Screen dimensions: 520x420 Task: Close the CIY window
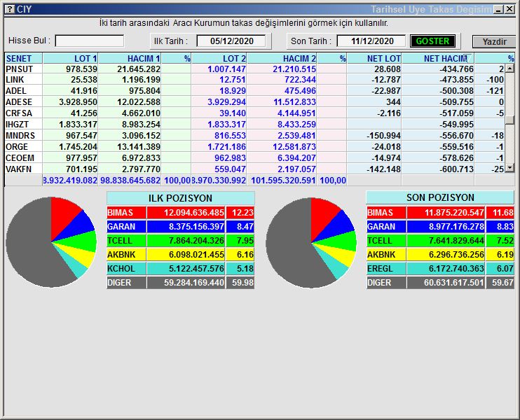tap(509, 9)
